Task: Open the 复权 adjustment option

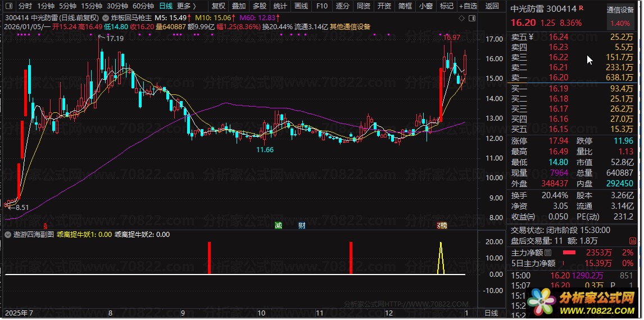Action: click(x=219, y=6)
